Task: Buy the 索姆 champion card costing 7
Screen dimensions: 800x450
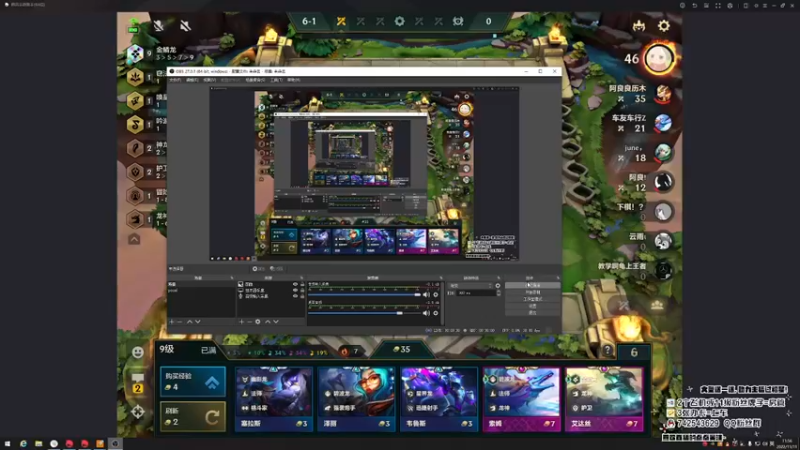Action: pyautogui.click(x=521, y=398)
